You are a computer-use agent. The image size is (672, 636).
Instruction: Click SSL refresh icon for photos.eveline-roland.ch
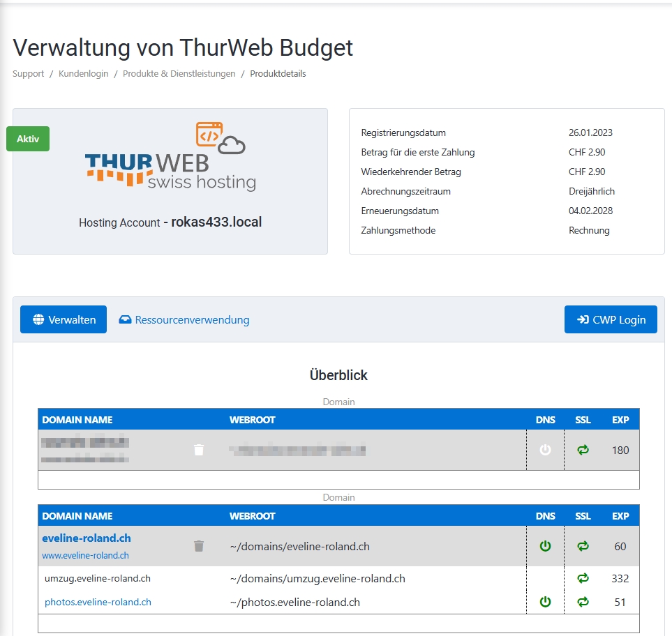(583, 602)
